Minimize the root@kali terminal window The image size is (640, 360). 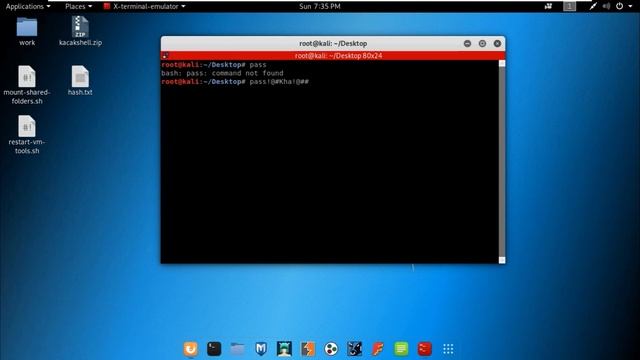[x=467, y=43]
